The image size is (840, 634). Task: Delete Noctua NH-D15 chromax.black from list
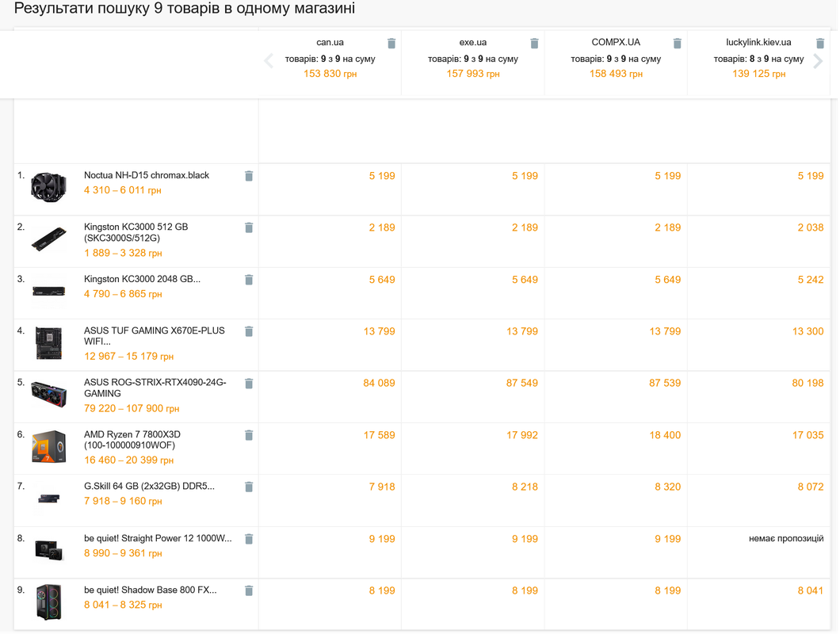(x=249, y=176)
